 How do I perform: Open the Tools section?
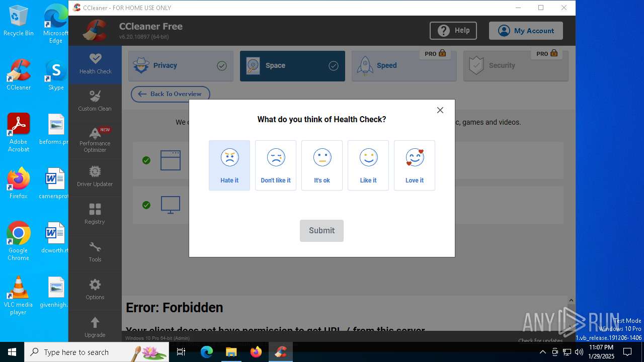(95, 253)
